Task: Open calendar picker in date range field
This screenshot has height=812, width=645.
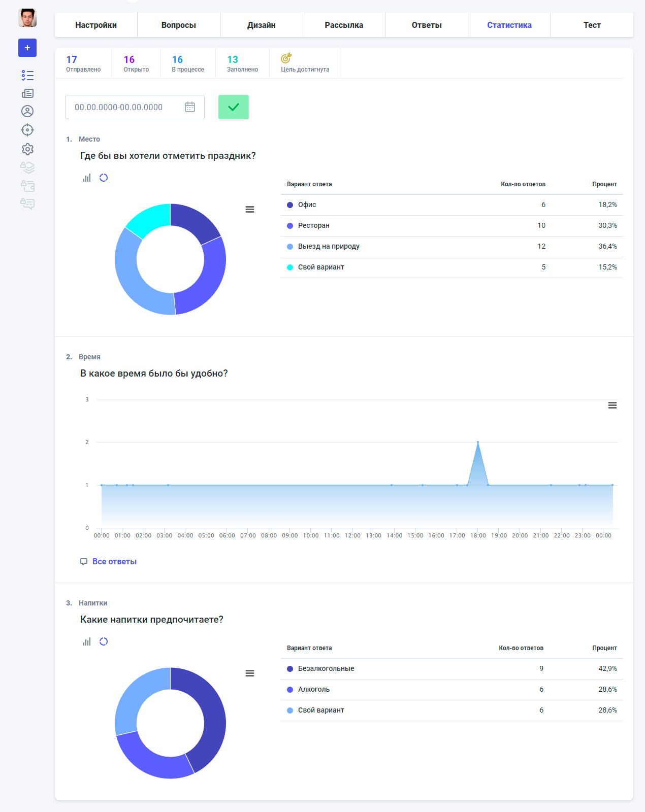Action: click(190, 107)
